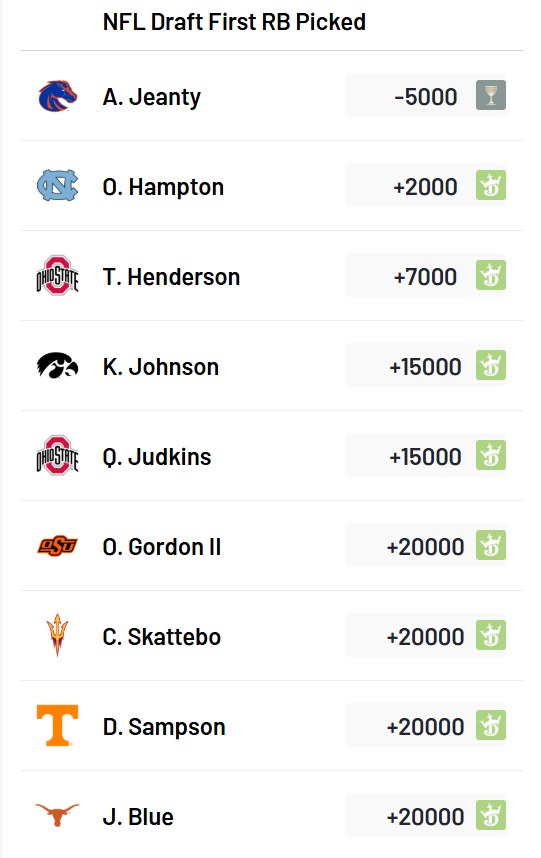
Task: Click the Arizona State pitchfork logo
Action: pyautogui.click(x=57, y=635)
